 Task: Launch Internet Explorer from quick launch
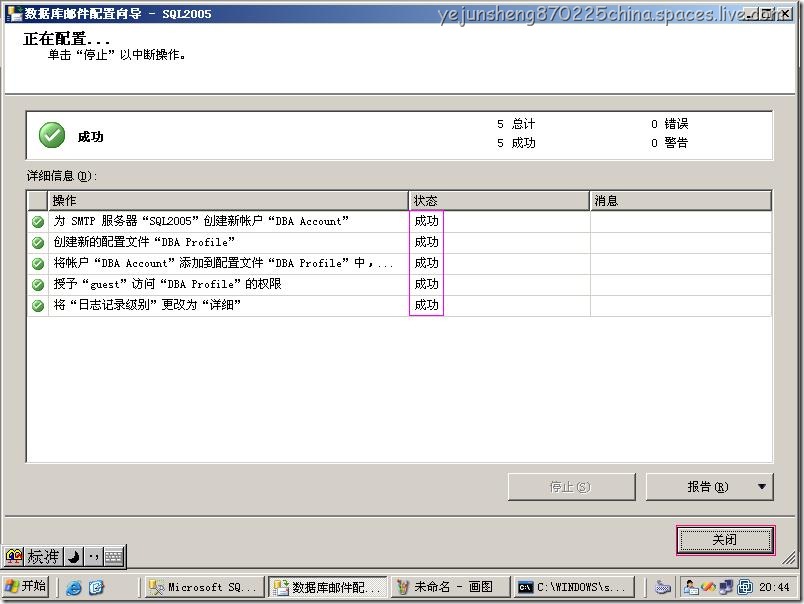(x=74, y=588)
